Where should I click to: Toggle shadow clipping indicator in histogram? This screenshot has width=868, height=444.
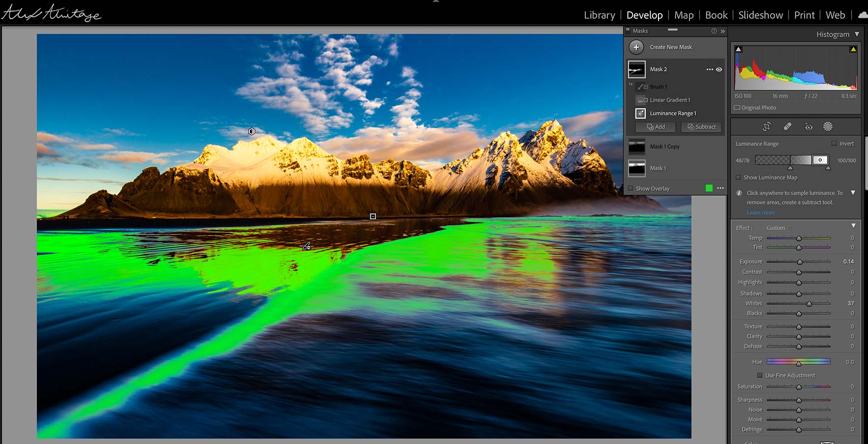pyautogui.click(x=738, y=49)
